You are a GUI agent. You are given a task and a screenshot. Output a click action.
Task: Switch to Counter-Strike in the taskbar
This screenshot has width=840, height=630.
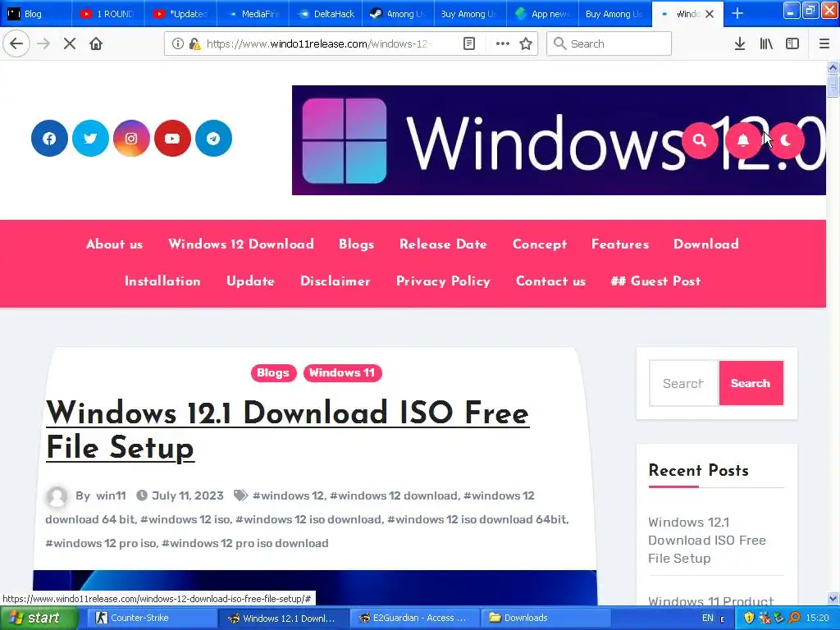click(152, 619)
